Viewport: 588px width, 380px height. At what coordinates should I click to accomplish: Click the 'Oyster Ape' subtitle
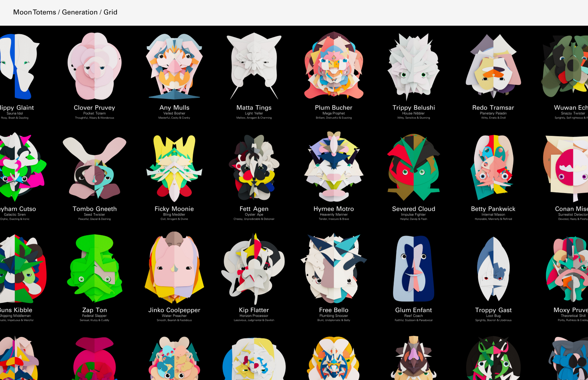click(254, 214)
